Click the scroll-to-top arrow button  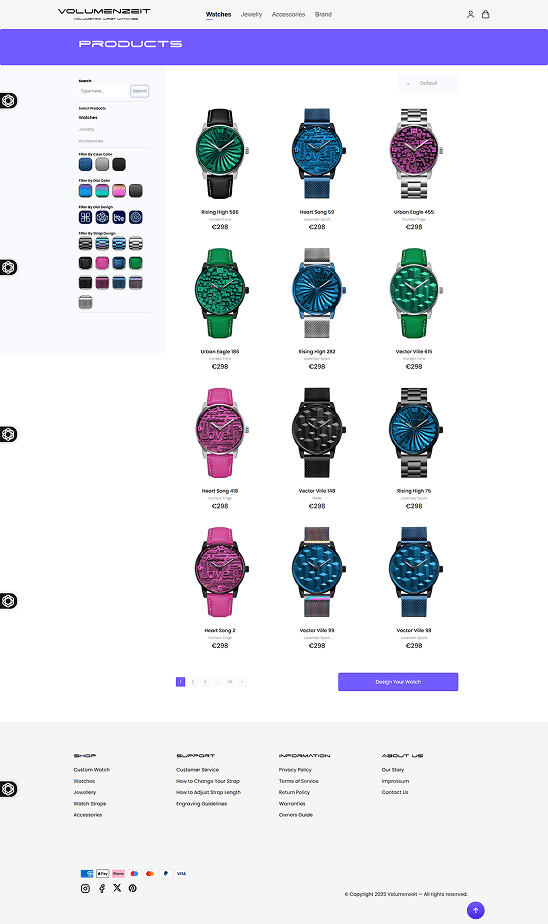point(476,910)
